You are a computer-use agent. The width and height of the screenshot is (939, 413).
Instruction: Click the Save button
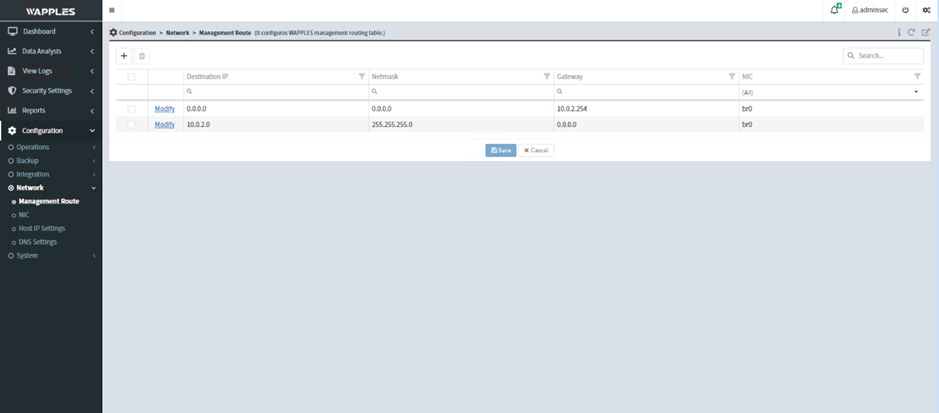click(x=501, y=150)
